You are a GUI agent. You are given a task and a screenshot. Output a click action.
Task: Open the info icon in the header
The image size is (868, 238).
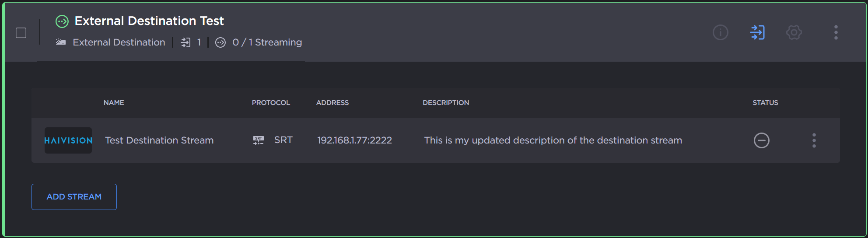point(720,32)
